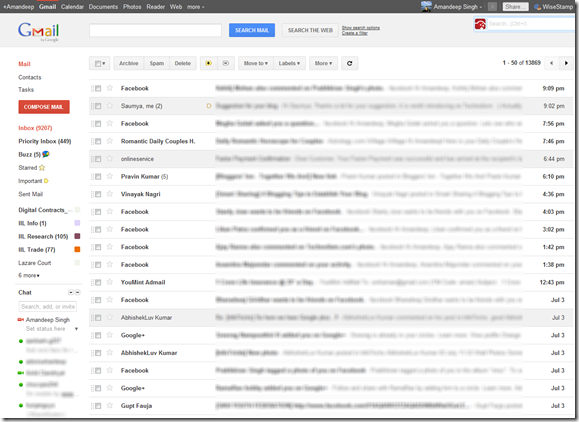Click the Spam button
Screen dimensions: 579x422
[157, 63]
